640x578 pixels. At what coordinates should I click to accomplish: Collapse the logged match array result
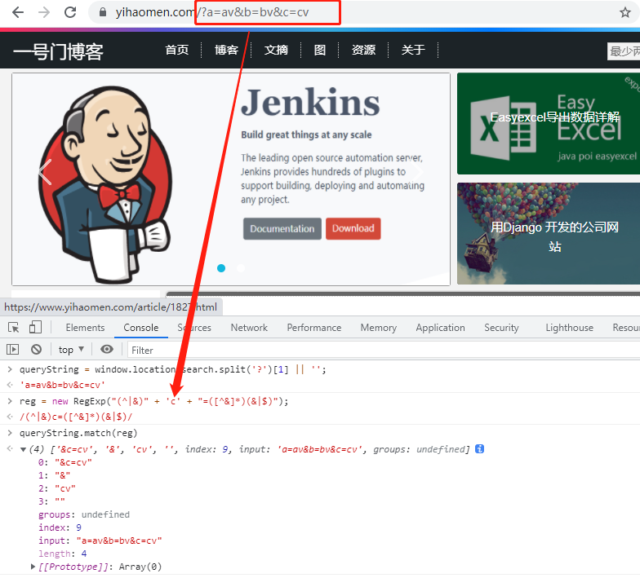24,449
